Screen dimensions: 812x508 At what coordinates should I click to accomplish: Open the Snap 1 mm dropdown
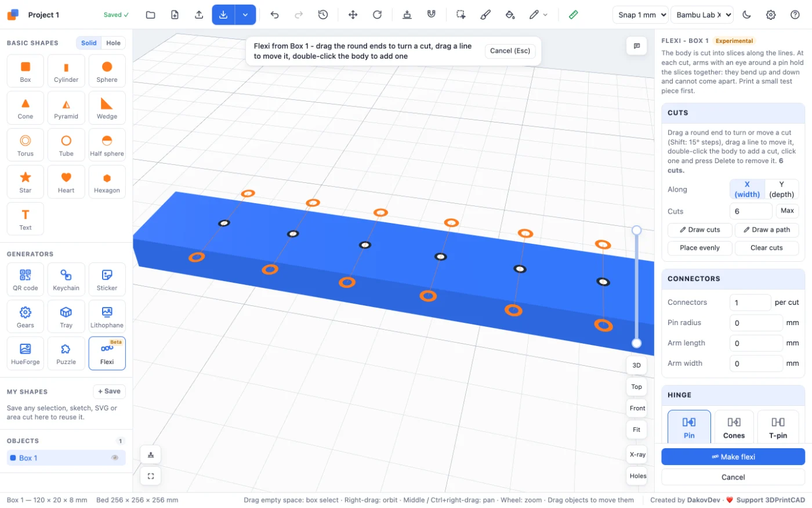point(640,15)
